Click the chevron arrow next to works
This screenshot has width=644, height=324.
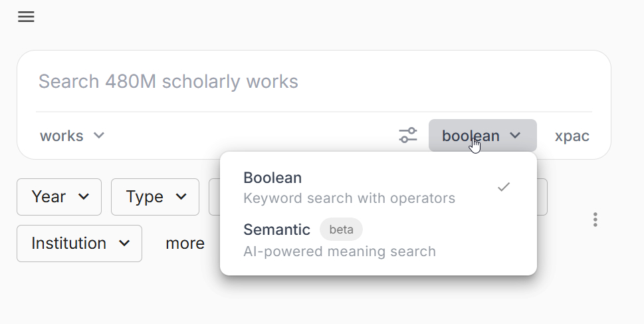(x=99, y=136)
